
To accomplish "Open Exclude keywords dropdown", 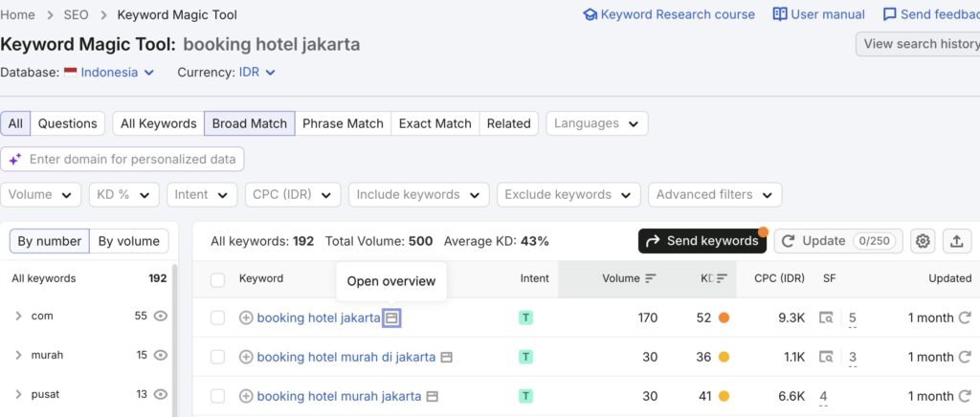I will [x=568, y=195].
